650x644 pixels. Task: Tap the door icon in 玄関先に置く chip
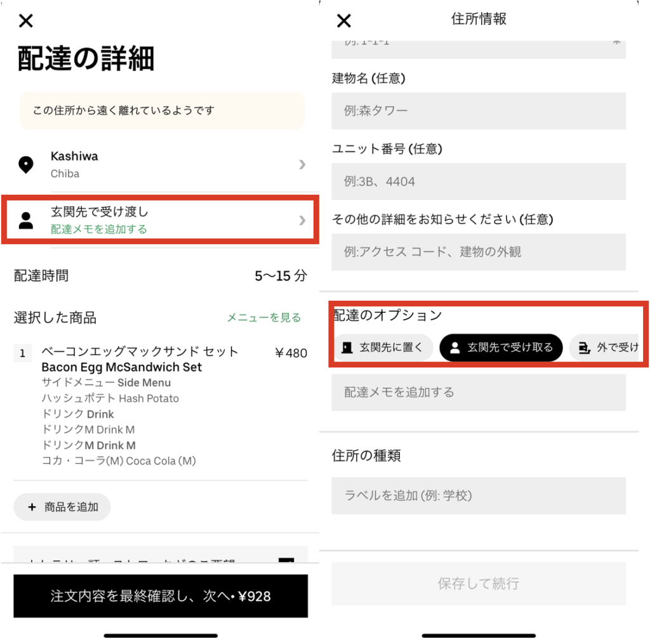[x=347, y=347]
